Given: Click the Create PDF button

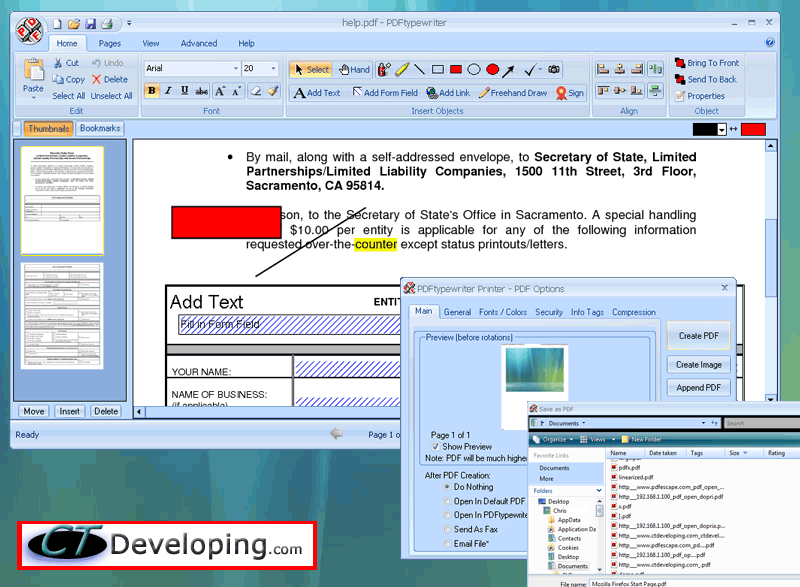Looking at the screenshot, I should [698, 335].
